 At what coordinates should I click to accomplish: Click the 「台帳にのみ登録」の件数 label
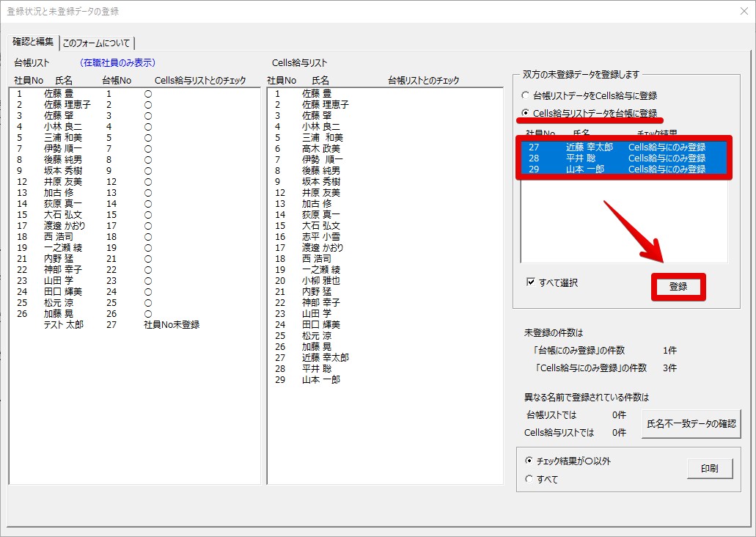point(579,350)
